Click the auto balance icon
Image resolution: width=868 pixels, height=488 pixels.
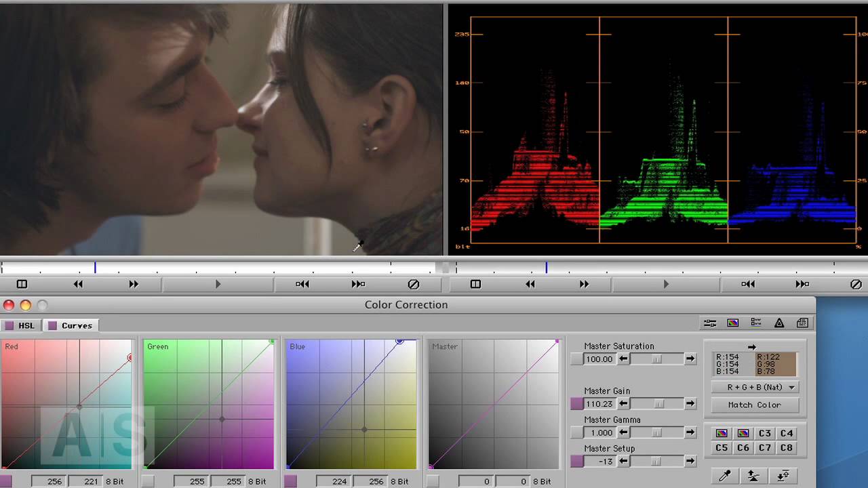[x=754, y=476]
